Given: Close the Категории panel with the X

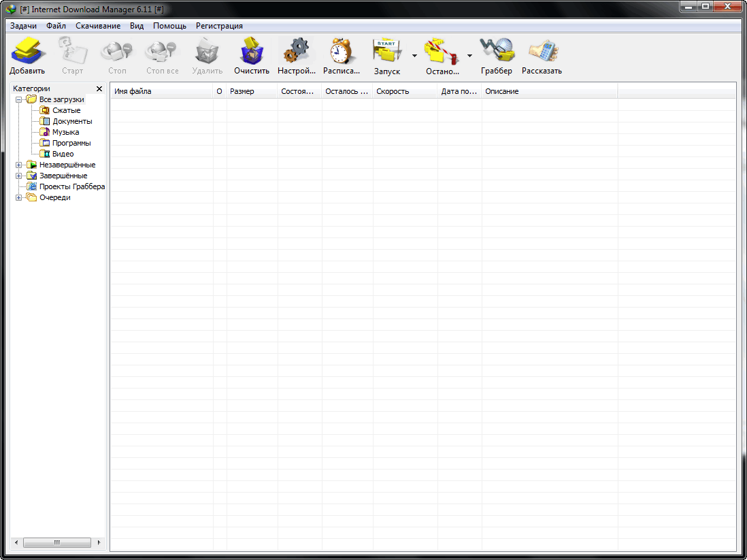Looking at the screenshot, I should pos(99,88).
